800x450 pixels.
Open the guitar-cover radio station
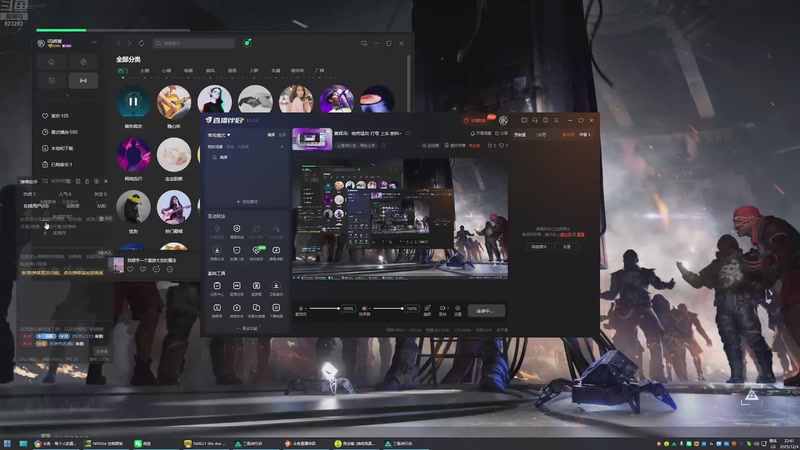pos(174,102)
